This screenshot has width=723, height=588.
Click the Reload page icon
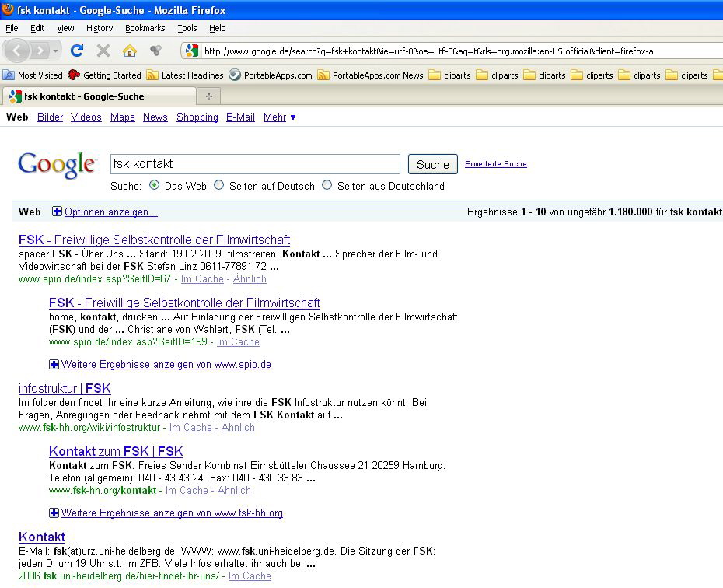76,51
